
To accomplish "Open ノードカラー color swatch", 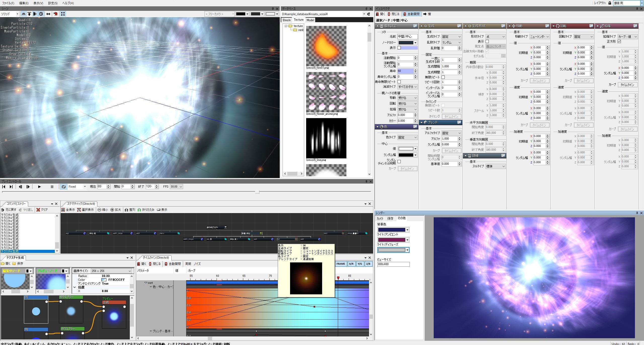I will [x=408, y=43].
